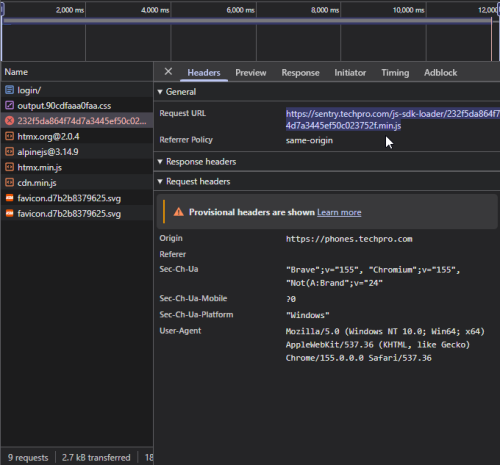Select the output.90cdfaaa0faa.css request
The height and width of the screenshot is (465, 500).
[77, 105]
